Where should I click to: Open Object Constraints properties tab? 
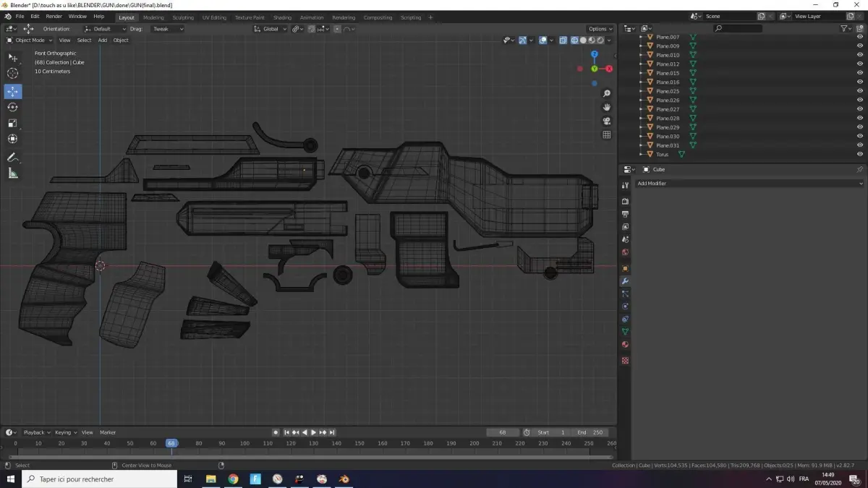pyautogui.click(x=626, y=319)
